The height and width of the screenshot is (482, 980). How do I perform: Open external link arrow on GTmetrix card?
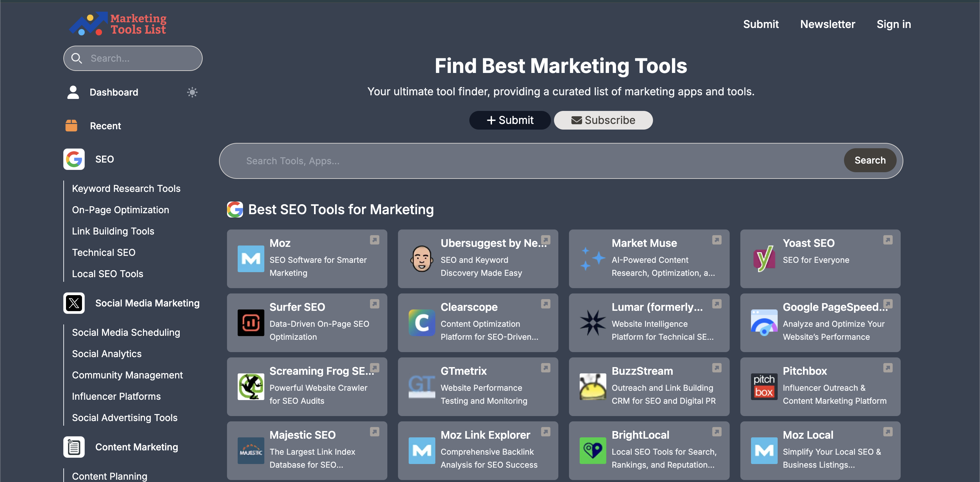[x=546, y=368]
